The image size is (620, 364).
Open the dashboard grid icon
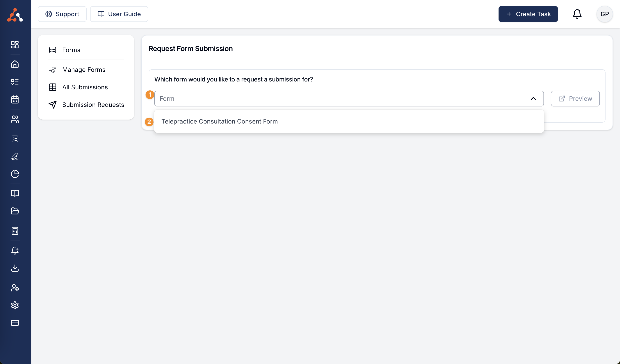pos(15,45)
